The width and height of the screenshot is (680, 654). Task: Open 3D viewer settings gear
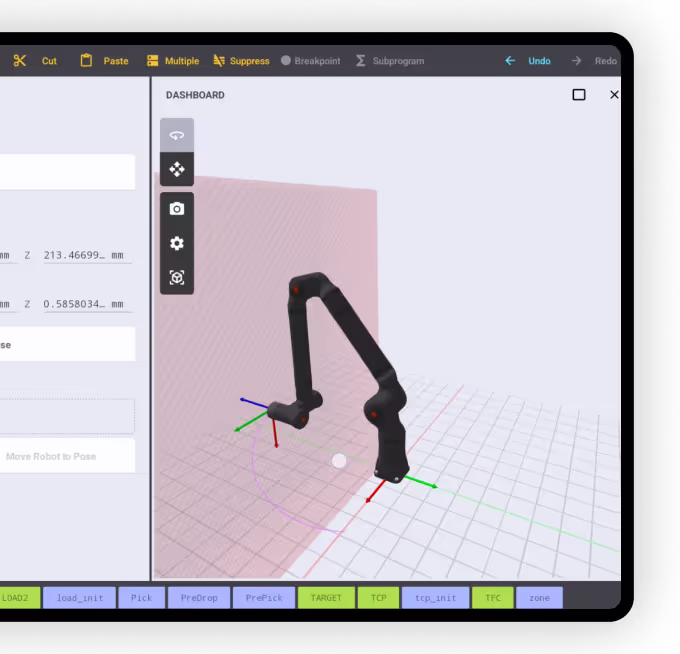click(x=177, y=243)
